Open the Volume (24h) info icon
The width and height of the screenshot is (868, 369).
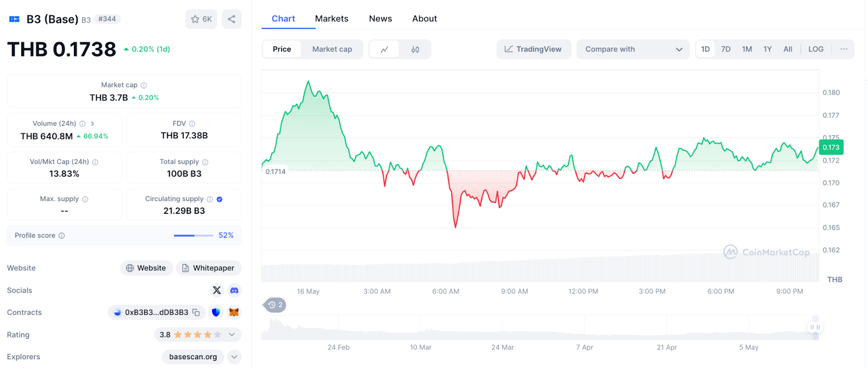pyautogui.click(x=82, y=124)
